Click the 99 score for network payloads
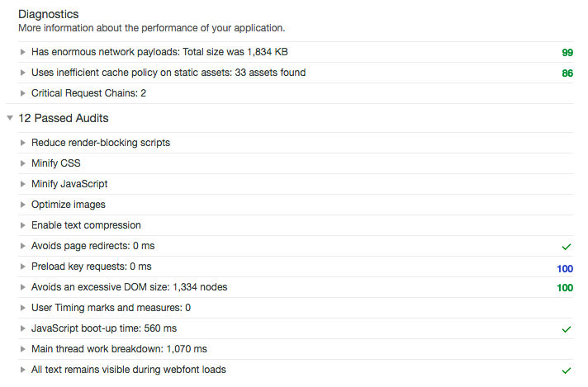588x387 pixels. click(x=567, y=53)
